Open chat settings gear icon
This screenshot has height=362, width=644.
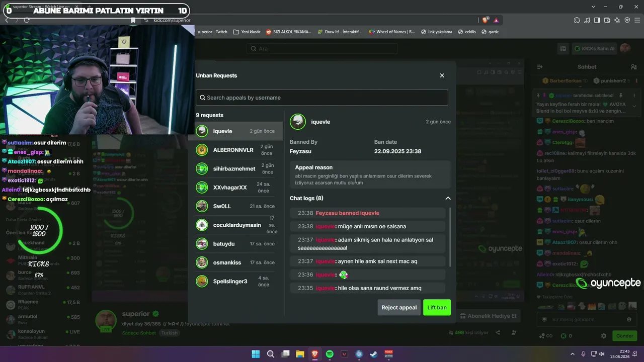604,336
